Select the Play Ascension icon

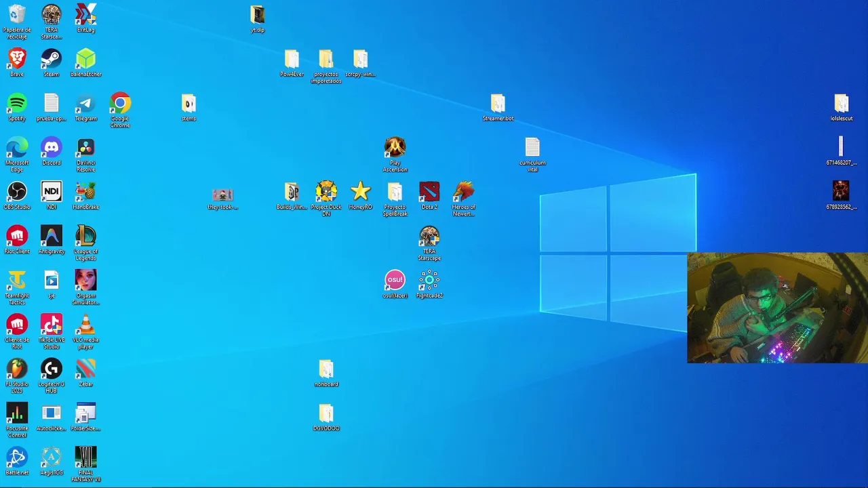click(x=395, y=147)
